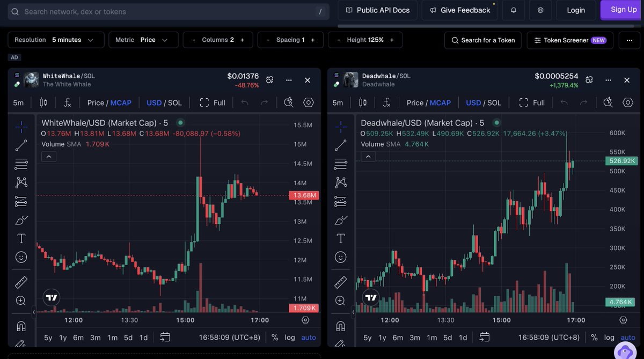The image size is (644, 359).
Task: Select trend line tool in Deadwhale chart
Action: pyautogui.click(x=340, y=145)
